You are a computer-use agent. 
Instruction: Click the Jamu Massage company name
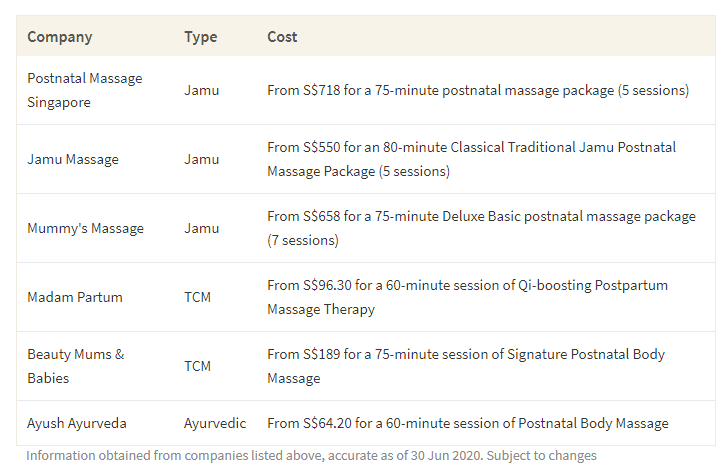[x=73, y=159]
